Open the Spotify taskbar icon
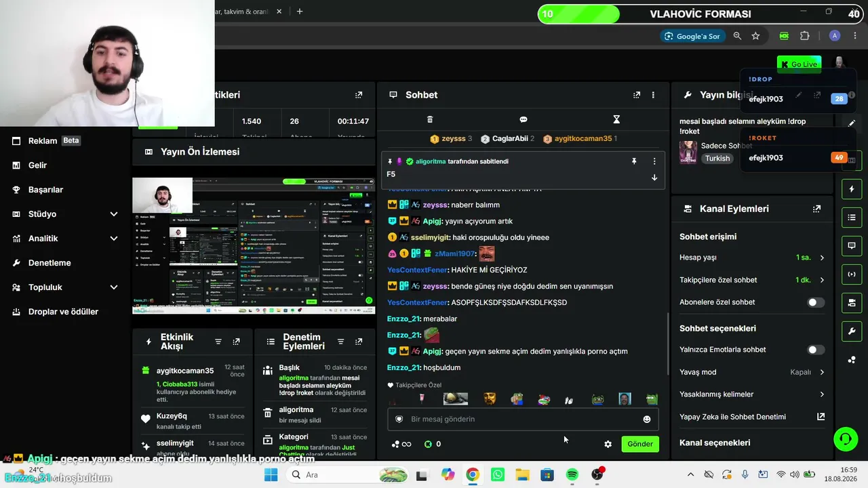Image resolution: width=868 pixels, height=488 pixels. point(572,474)
